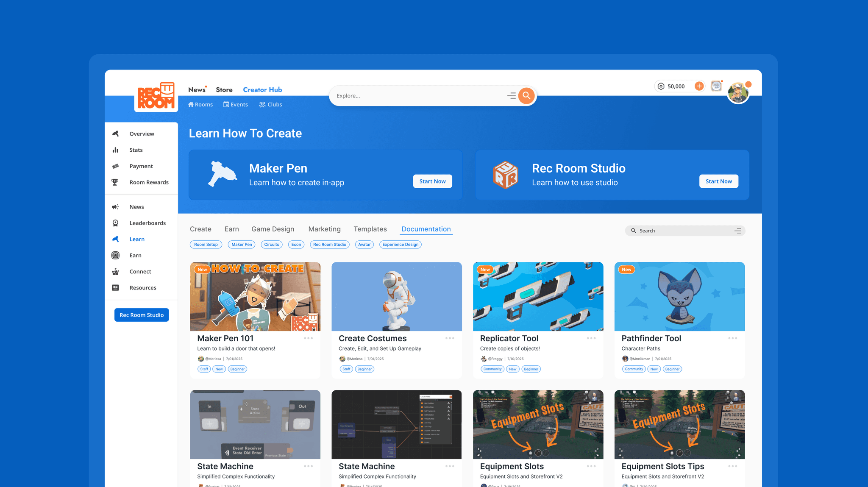Open the Explore filter lines icon
The height and width of the screenshot is (487, 868).
coord(512,96)
